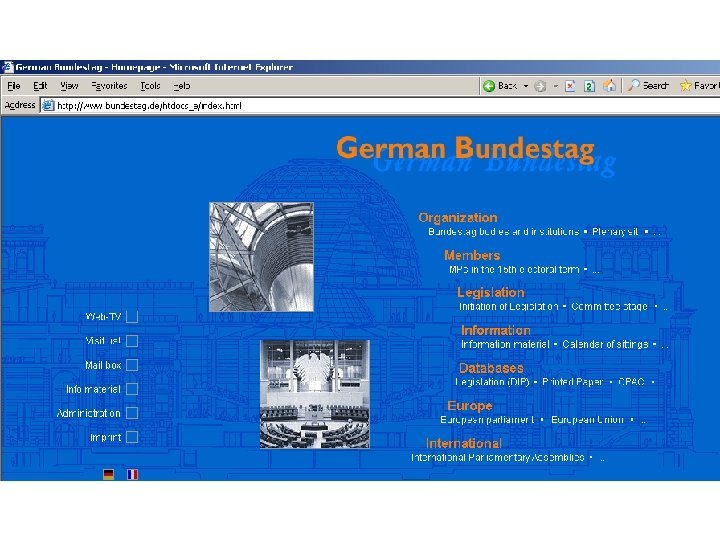Open the Help menu
Image resolution: width=720 pixels, height=540 pixels.
pyautogui.click(x=182, y=86)
